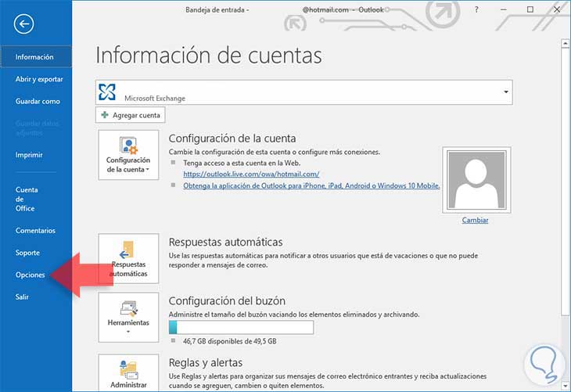Click Salir to exit Outlook
This screenshot has height=392, width=571.
22,297
